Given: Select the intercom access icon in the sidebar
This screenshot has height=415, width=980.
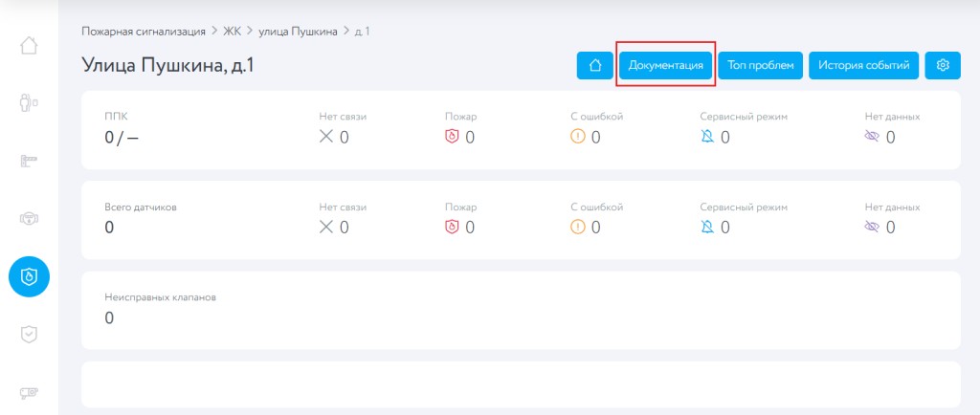Looking at the screenshot, I should coord(29,103).
